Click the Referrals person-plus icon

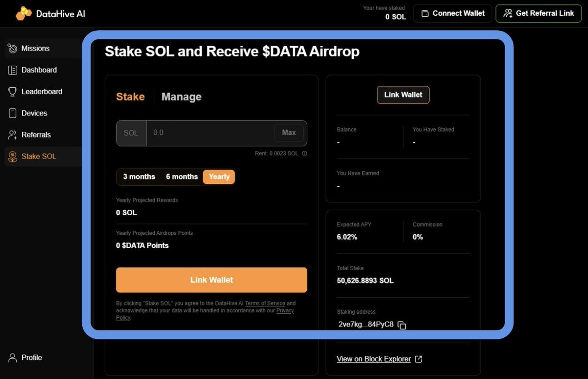pos(13,135)
